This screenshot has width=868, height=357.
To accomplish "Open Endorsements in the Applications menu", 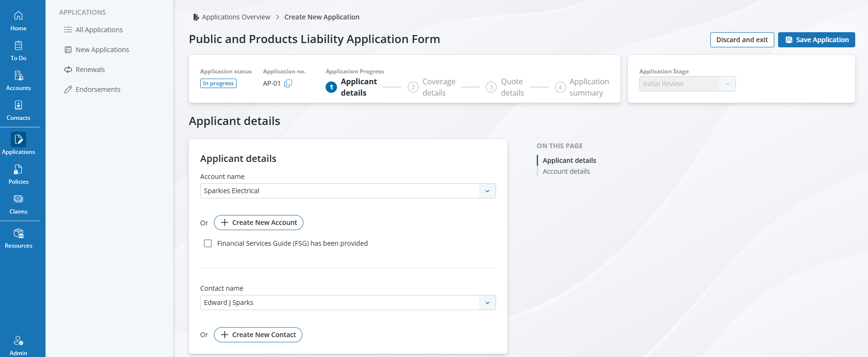I will pos(98,89).
